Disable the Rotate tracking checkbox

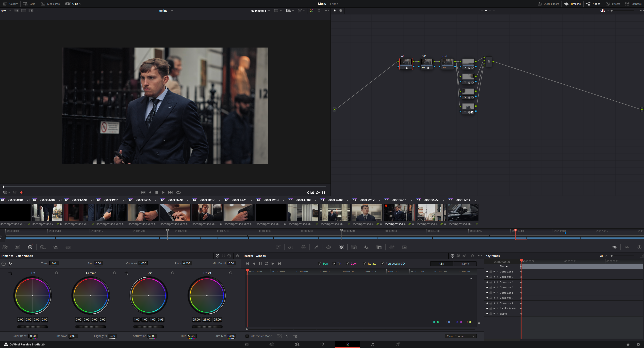(365, 263)
